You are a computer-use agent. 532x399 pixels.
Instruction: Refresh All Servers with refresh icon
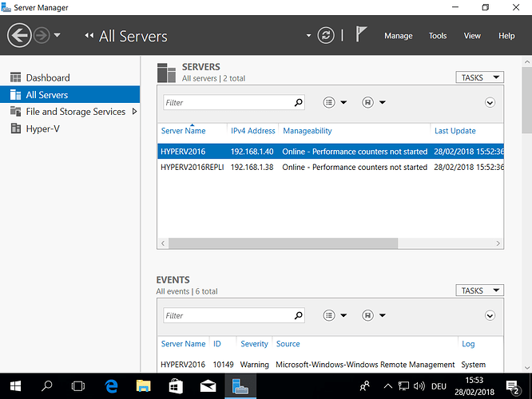pos(326,35)
